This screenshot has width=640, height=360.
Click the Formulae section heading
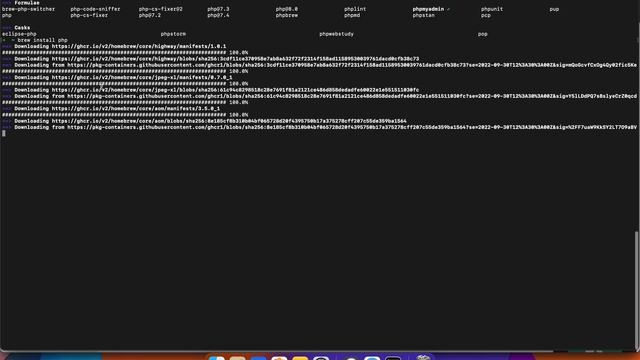point(27,3)
